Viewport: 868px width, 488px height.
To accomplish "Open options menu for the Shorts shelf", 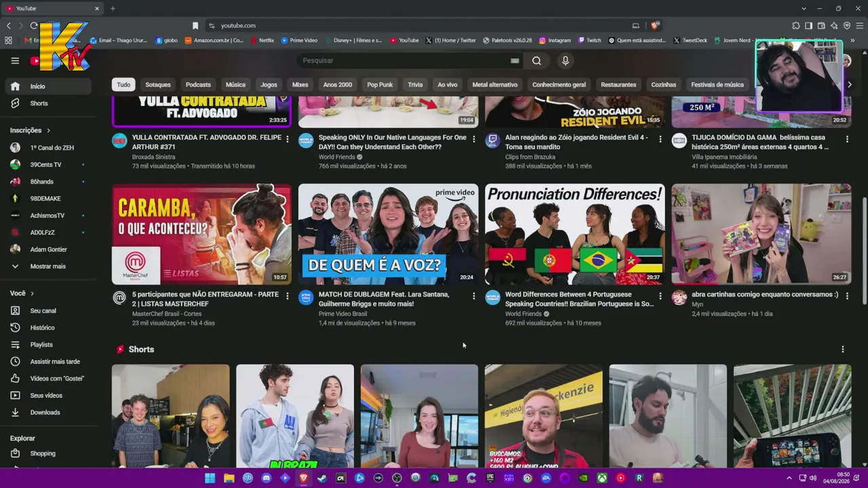I will (x=843, y=349).
